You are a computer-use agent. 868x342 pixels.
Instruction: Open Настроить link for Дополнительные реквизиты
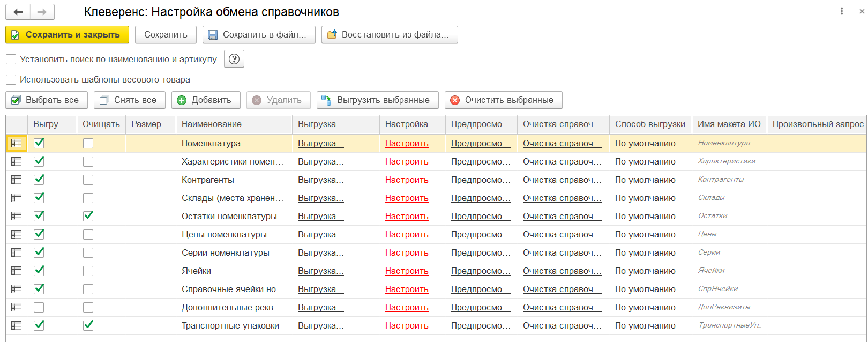(x=407, y=307)
